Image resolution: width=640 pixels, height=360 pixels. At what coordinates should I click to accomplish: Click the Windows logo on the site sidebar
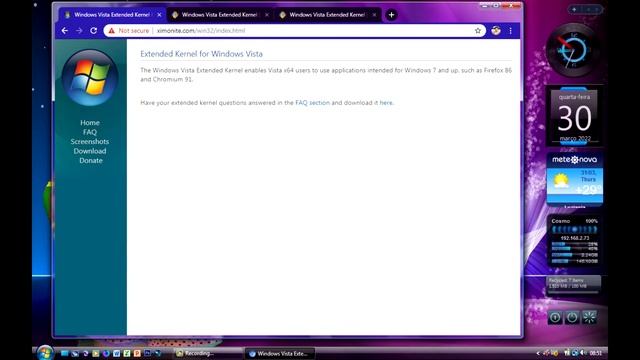click(x=90, y=78)
